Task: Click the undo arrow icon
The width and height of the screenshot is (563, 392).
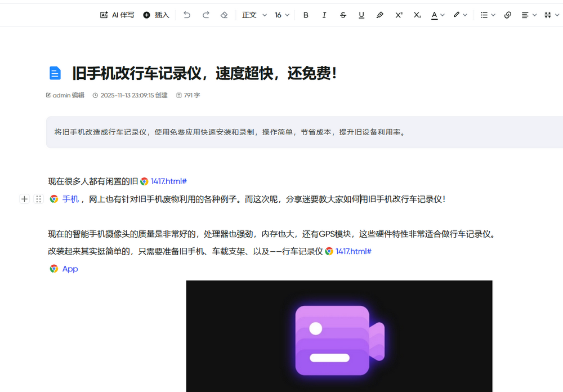Action: [187, 15]
